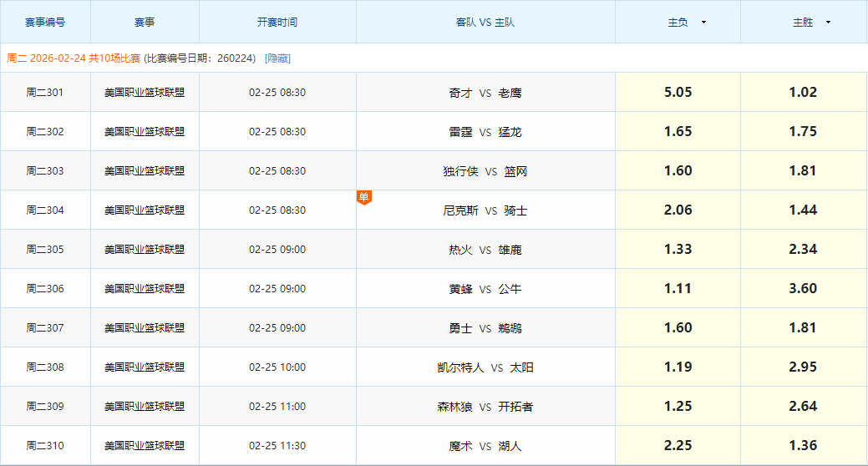Image resolution: width=868 pixels, height=466 pixels.
Task: Select 主负 odds 1.25 for 森林狼 VS 开拓者
Action: pos(678,406)
